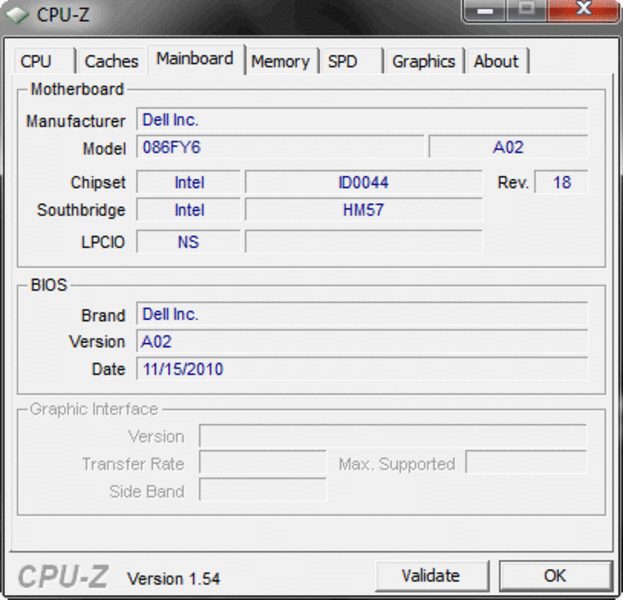The image size is (623, 600).
Task: Click the HM57 southbridge field
Action: (x=364, y=209)
